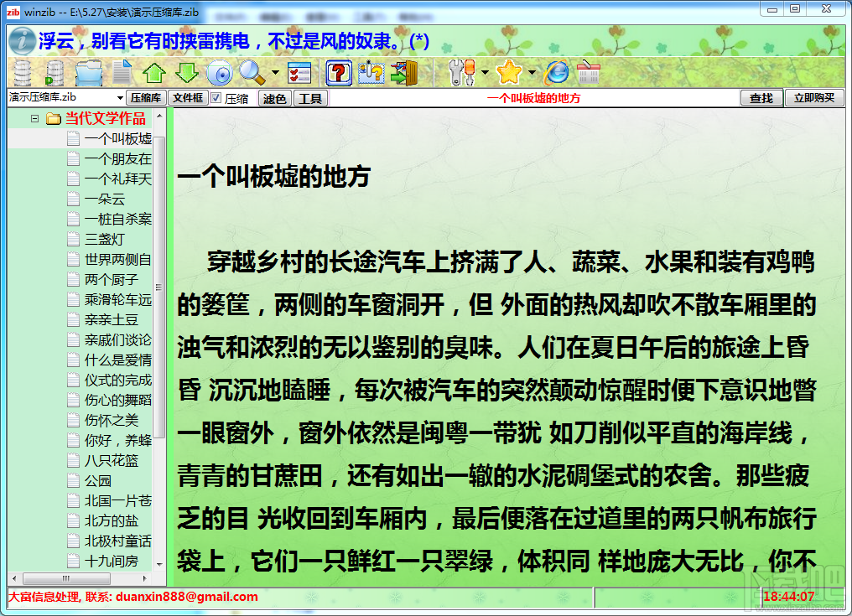
Task: Select 一个朋友在 in the file tree
Action: [x=118, y=158]
